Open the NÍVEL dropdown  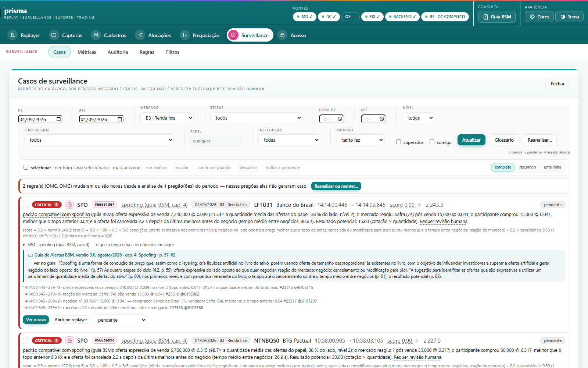418,118
